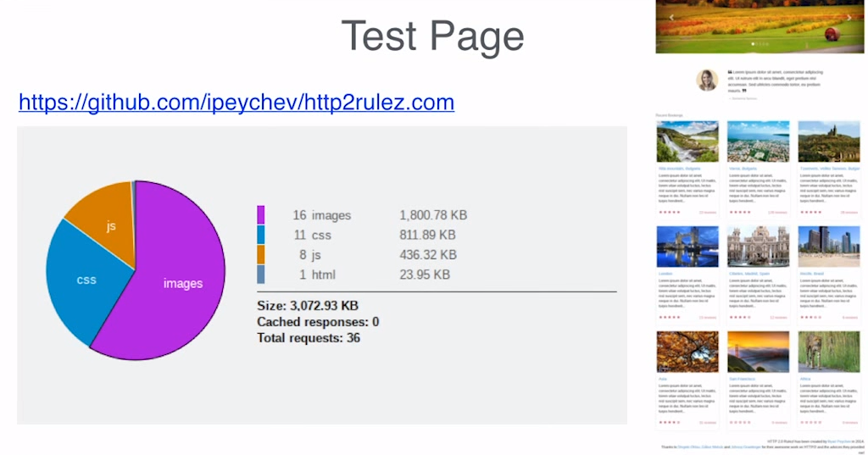868x455 pixels.
Task: Open the waterfall mountain booking thumbnail
Action: point(687,141)
